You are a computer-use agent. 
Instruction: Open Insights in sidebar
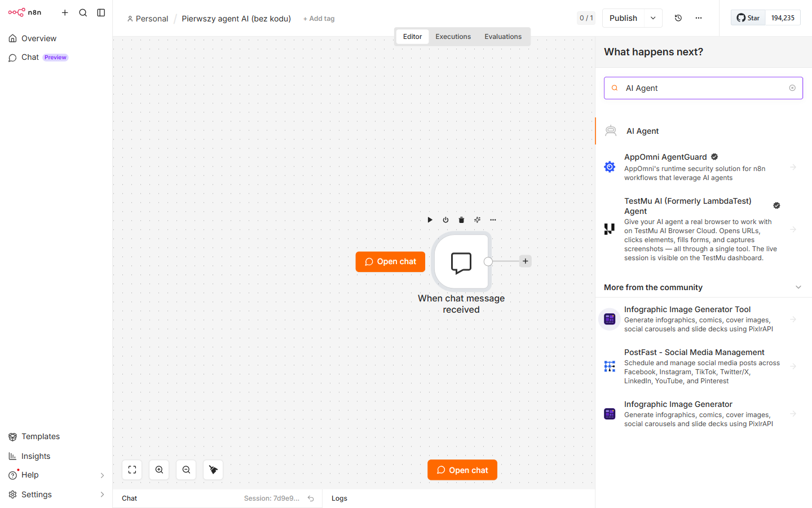pos(56,456)
